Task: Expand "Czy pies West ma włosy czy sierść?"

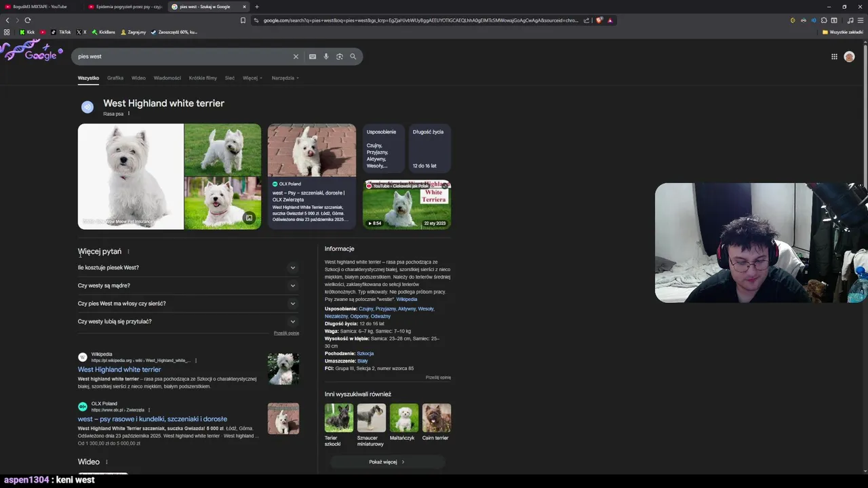Action: pos(188,304)
